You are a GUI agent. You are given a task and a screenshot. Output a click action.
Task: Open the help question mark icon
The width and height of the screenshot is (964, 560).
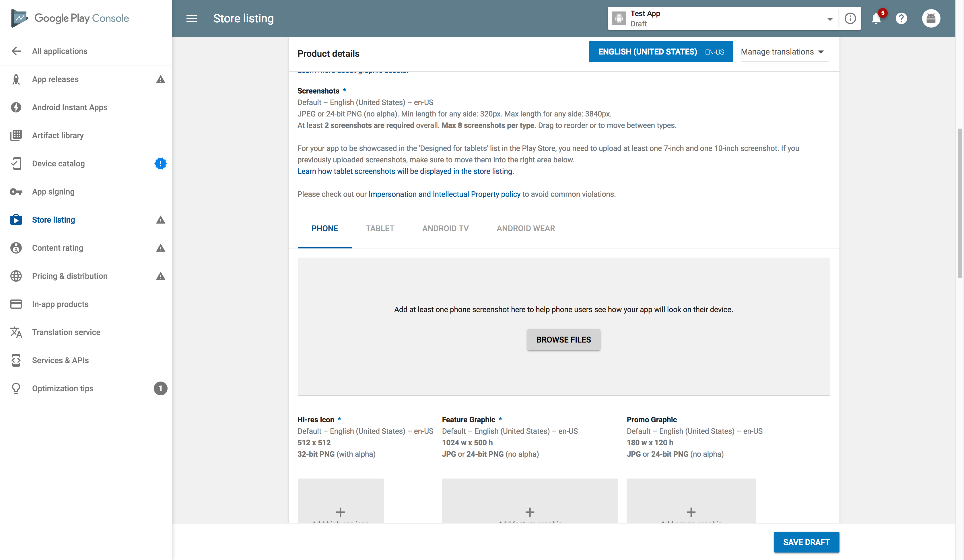[x=901, y=18]
